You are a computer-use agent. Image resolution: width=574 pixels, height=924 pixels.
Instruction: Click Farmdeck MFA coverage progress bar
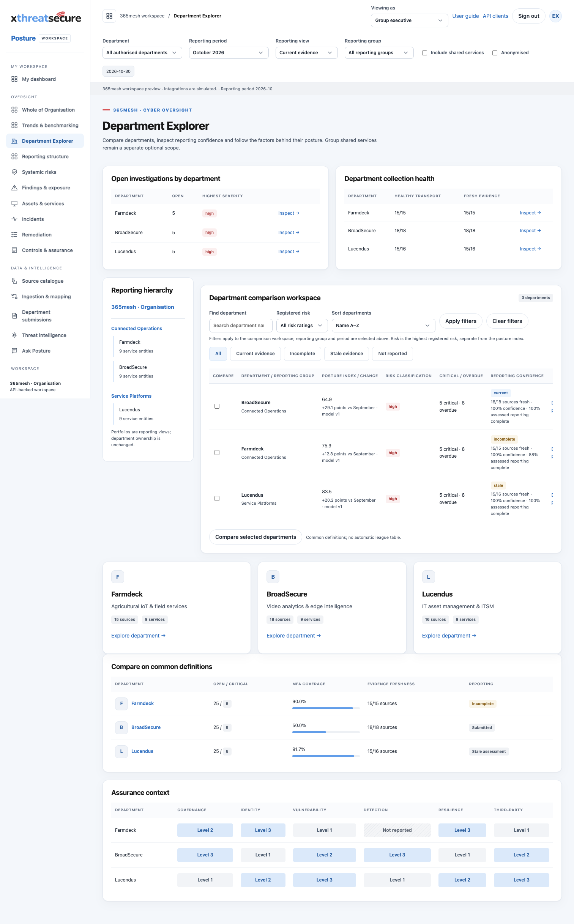pyautogui.click(x=326, y=708)
